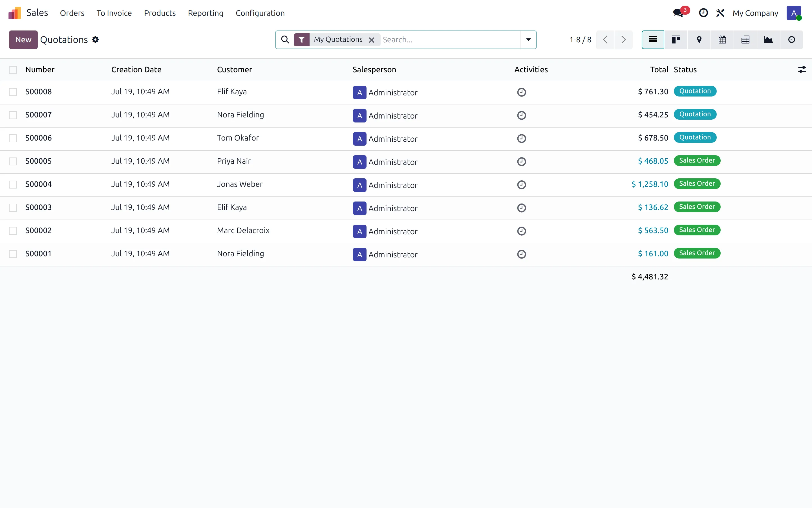
Task: Switch to kanban view
Action: (676, 40)
